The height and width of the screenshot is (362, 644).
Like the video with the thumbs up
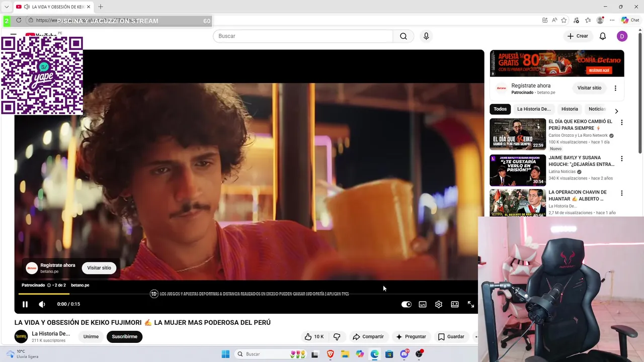click(x=314, y=336)
